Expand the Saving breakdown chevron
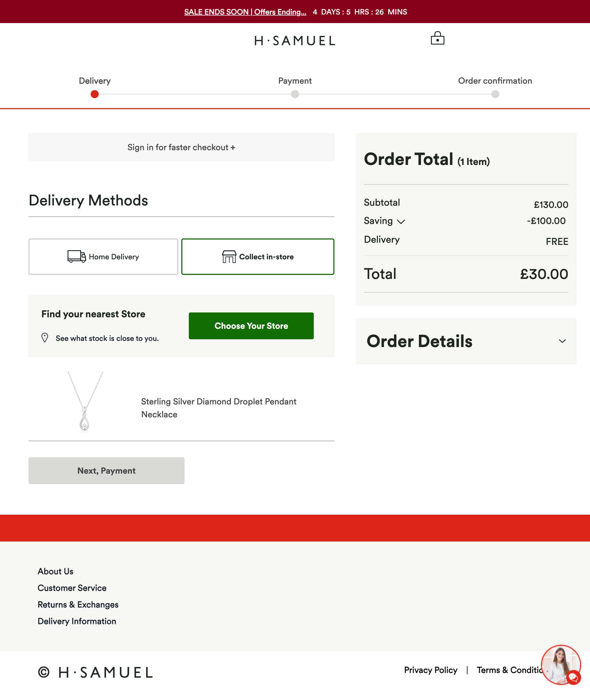 (x=401, y=222)
